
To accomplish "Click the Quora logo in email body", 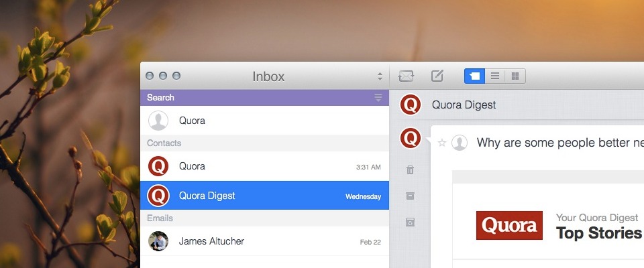I will pyautogui.click(x=509, y=226).
